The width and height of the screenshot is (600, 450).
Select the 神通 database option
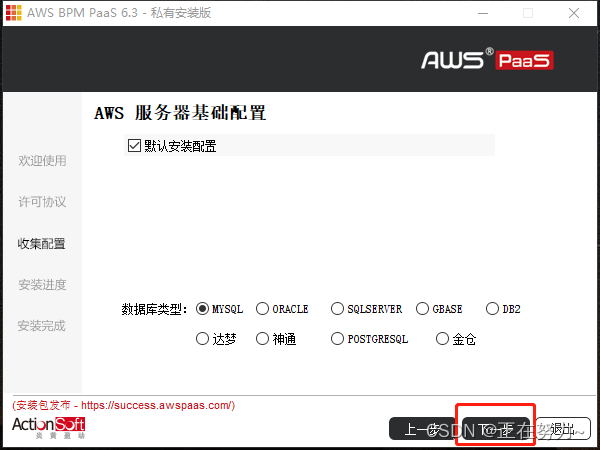pyautogui.click(x=262, y=339)
